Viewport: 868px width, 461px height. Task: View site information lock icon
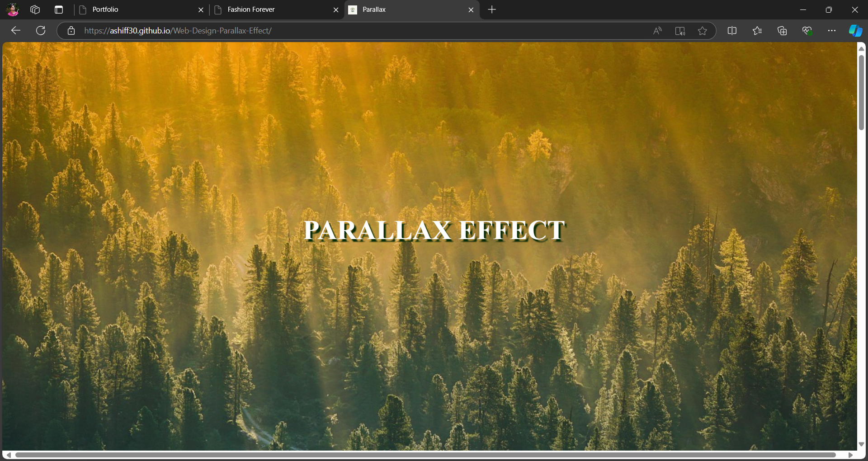pos(71,31)
